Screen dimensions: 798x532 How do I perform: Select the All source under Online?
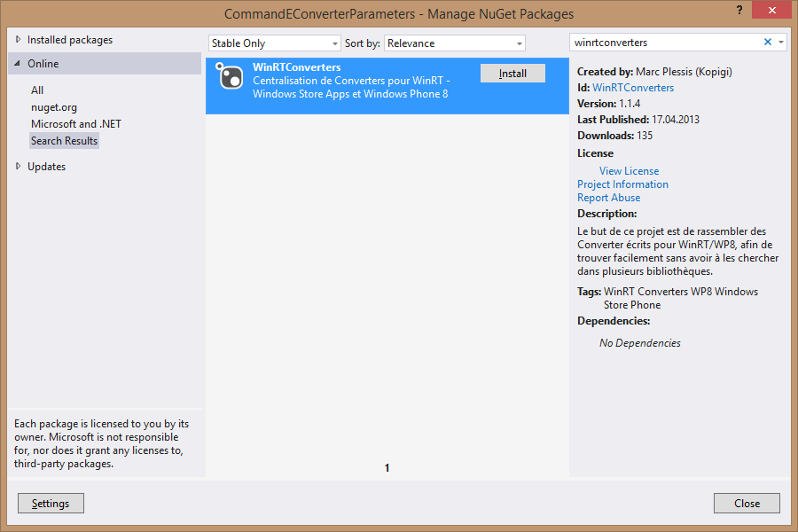[37, 90]
